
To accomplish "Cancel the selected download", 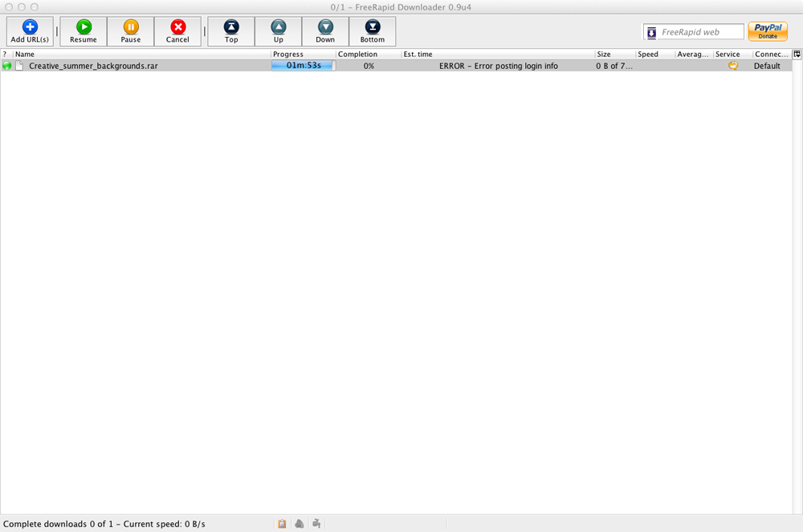I will [x=177, y=32].
